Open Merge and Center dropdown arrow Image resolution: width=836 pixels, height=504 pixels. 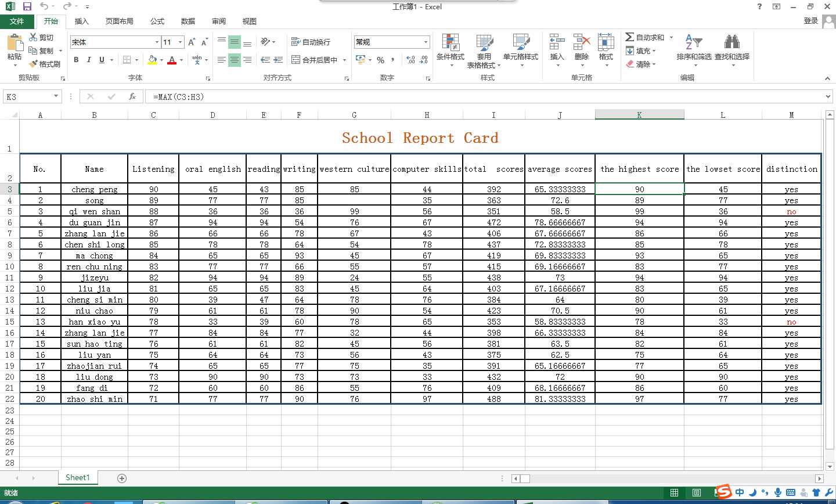(x=344, y=60)
